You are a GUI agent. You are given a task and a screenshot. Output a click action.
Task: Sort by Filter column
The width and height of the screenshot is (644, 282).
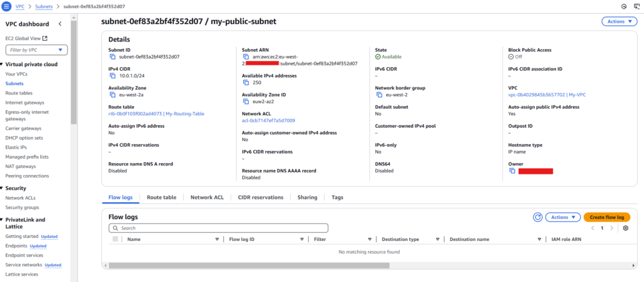[x=370, y=239]
